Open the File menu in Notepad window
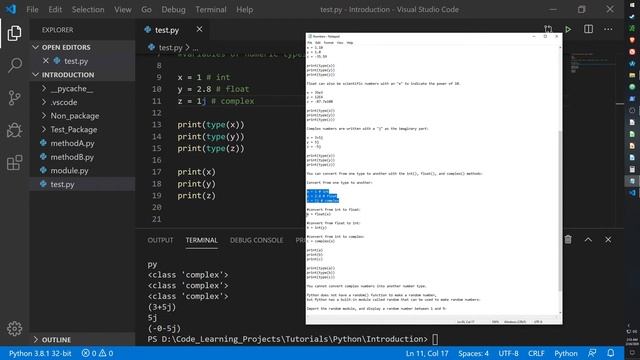This screenshot has width=640, height=360. tap(309, 42)
